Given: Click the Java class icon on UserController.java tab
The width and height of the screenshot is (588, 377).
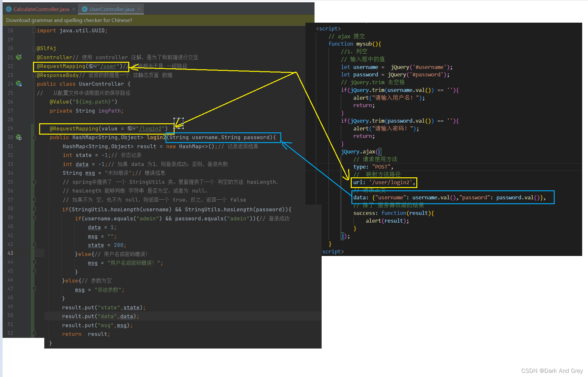Looking at the screenshot, I should 85,9.
